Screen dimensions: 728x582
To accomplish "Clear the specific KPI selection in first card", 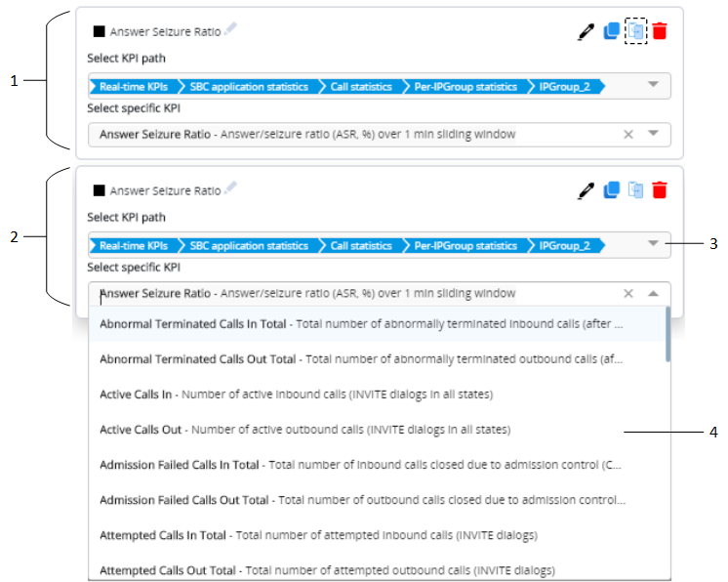I will pyautogui.click(x=628, y=134).
